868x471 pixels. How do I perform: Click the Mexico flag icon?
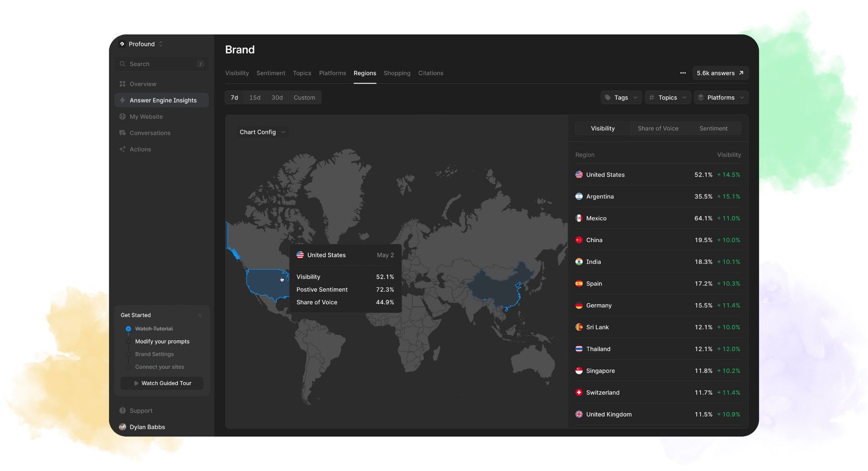[579, 218]
